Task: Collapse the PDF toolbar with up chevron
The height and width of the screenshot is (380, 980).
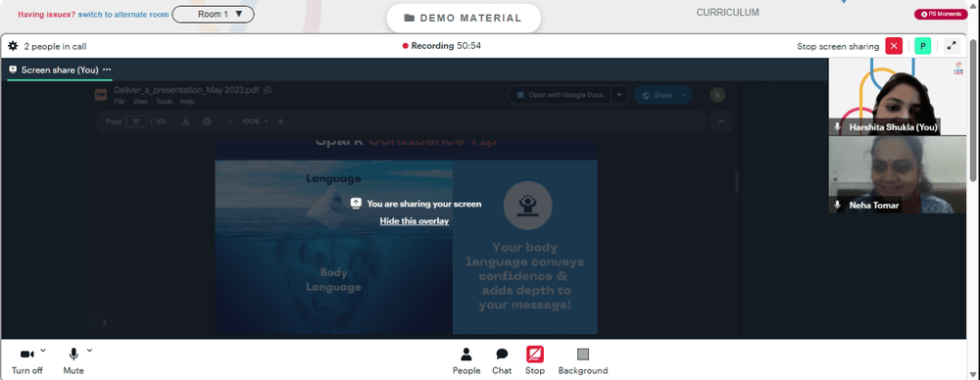Action: pyautogui.click(x=720, y=121)
